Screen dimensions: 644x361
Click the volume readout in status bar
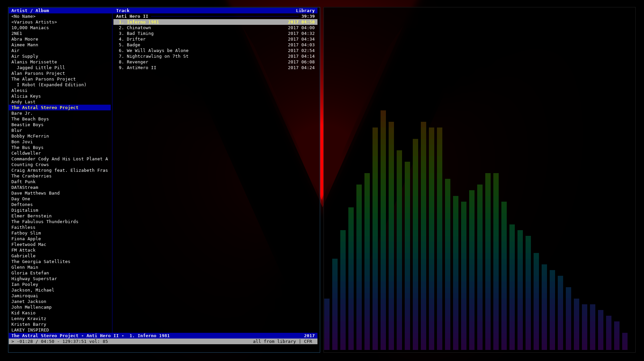coord(98,342)
